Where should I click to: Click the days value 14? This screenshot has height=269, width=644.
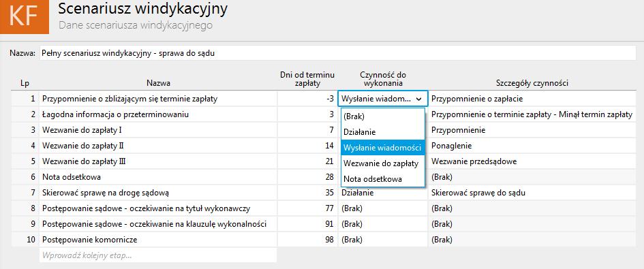click(x=307, y=146)
